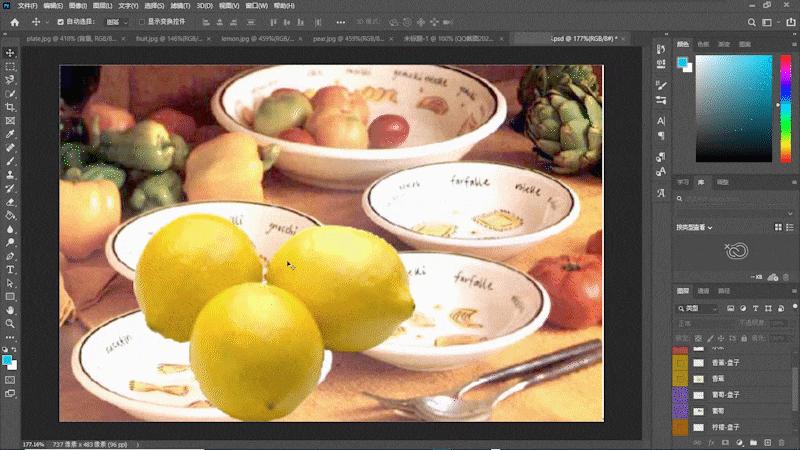Click the delete layer trash icon
The image size is (800, 450).
[x=780, y=443]
